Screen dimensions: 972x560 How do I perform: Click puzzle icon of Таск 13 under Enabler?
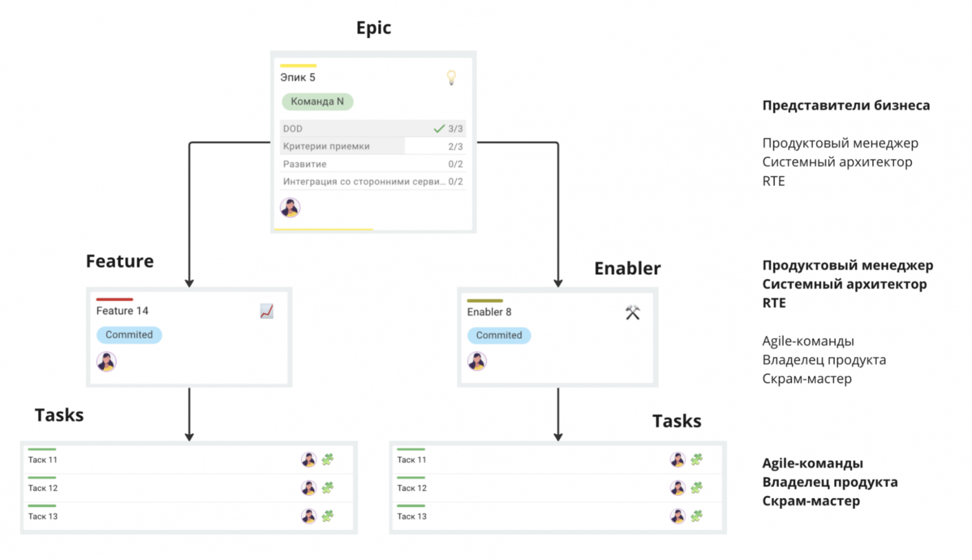(x=697, y=516)
